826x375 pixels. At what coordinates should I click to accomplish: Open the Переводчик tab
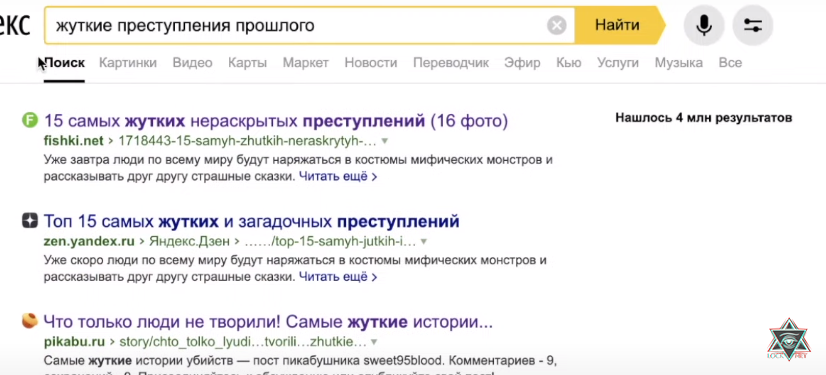(x=451, y=63)
